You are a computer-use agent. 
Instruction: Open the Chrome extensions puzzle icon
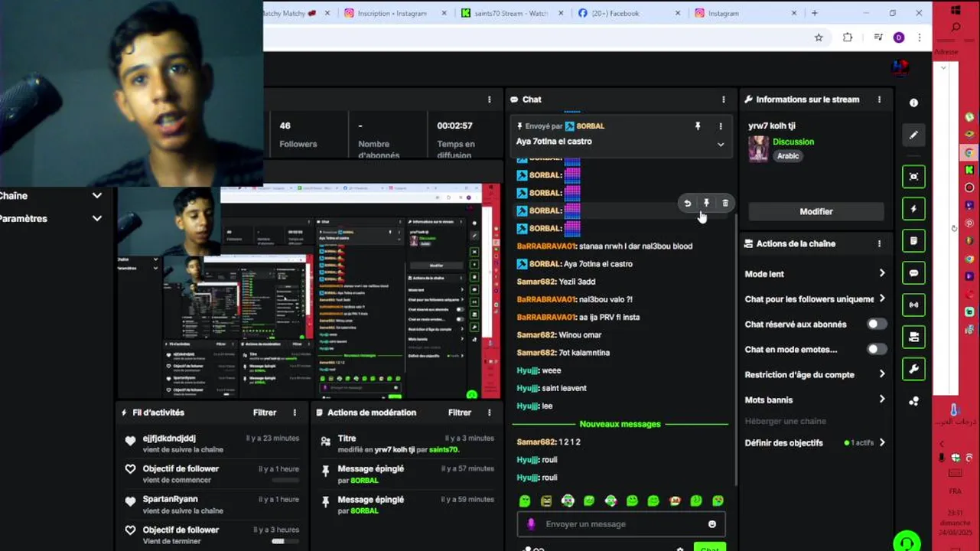point(847,37)
